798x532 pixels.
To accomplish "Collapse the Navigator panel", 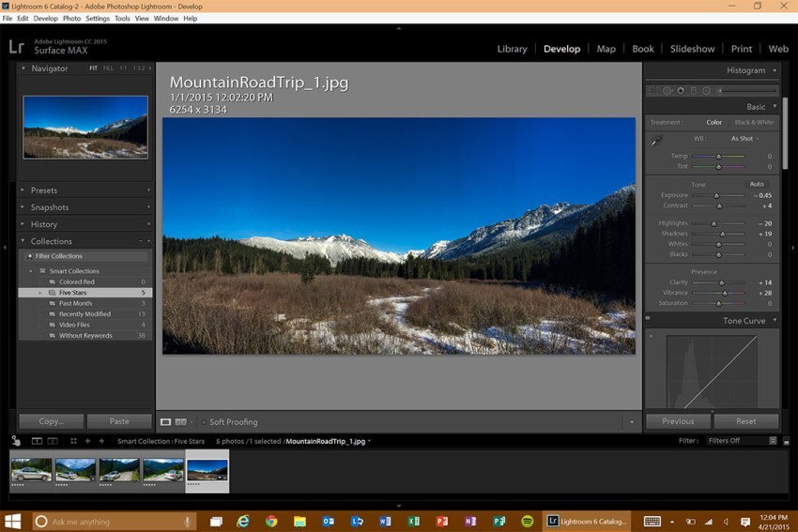I will (x=23, y=68).
